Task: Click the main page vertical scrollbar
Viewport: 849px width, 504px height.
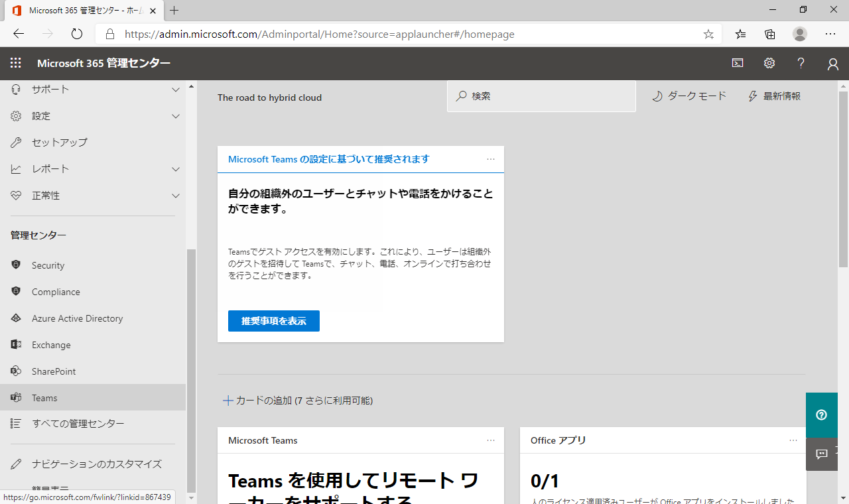Action: [x=844, y=179]
